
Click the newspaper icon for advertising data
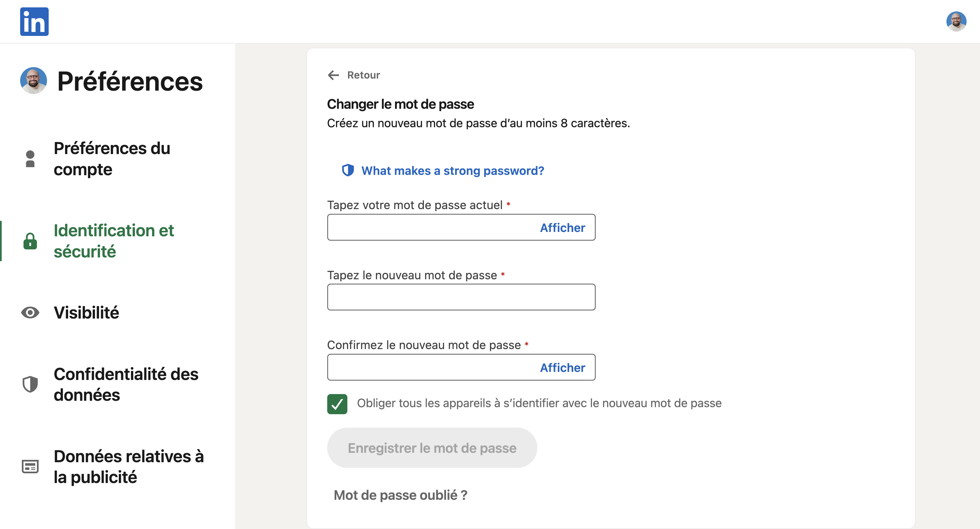[30, 467]
